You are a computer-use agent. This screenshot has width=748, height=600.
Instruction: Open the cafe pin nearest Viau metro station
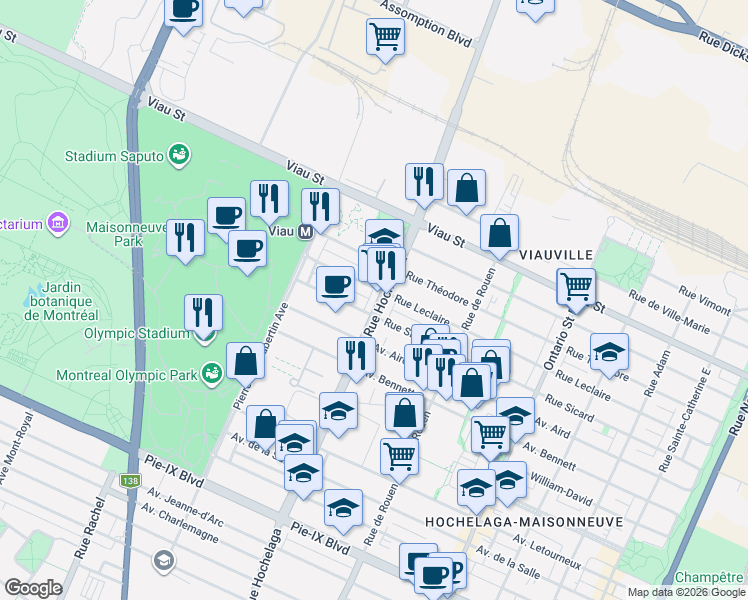247,249
